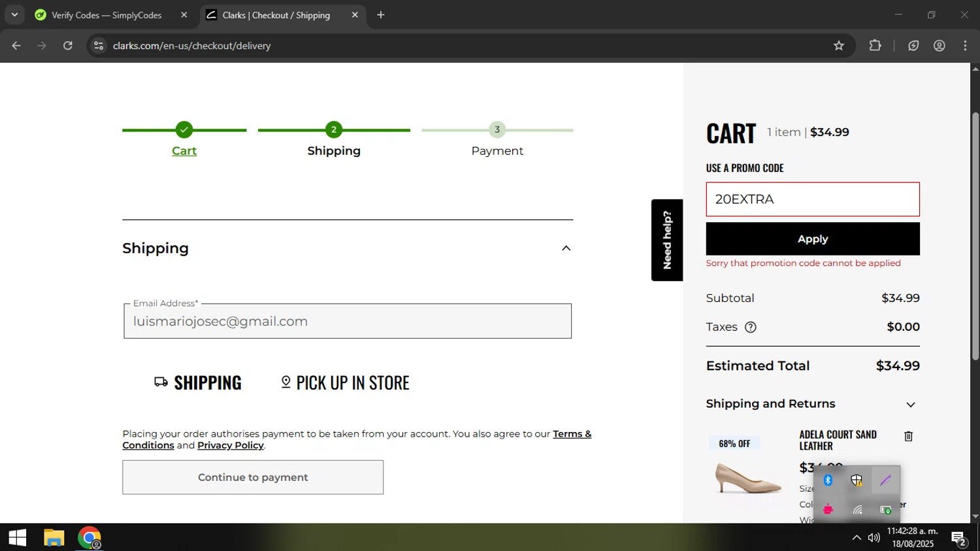Switch to Verify Codes — SimplyCodes tab

pos(112,15)
